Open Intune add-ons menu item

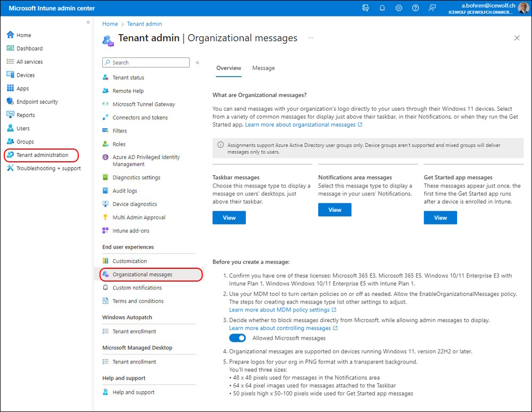(x=131, y=230)
